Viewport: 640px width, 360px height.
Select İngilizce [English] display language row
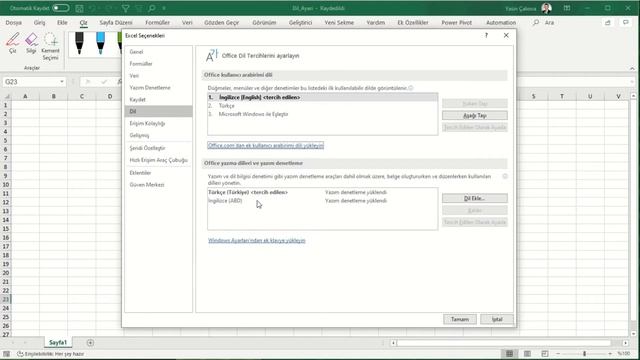point(322,97)
